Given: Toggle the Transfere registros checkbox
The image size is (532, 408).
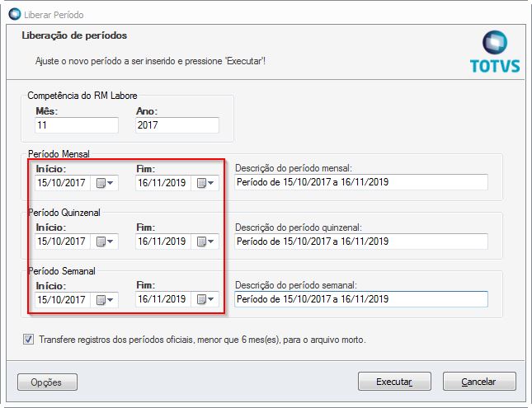Looking at the screenshot, I should click(29, 339).
